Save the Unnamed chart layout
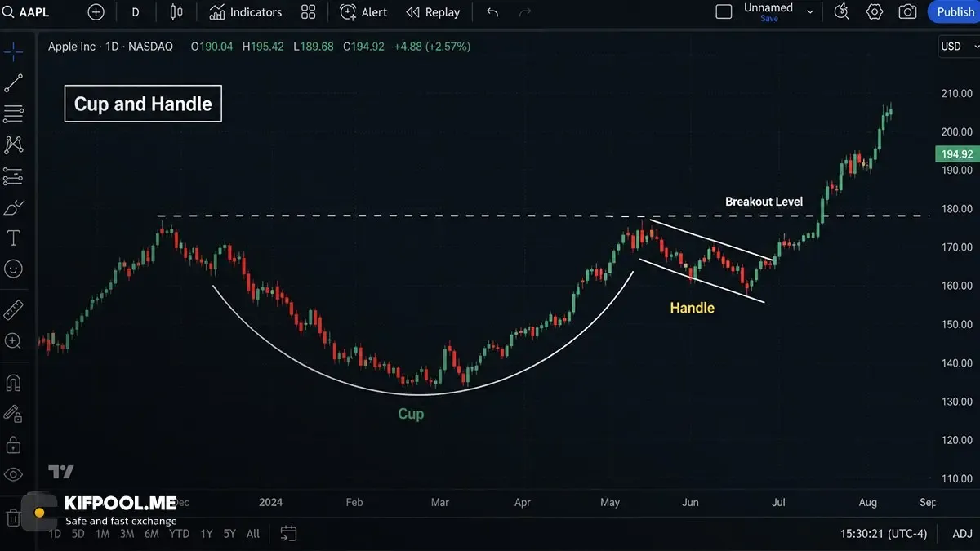 tap(769, 19)
